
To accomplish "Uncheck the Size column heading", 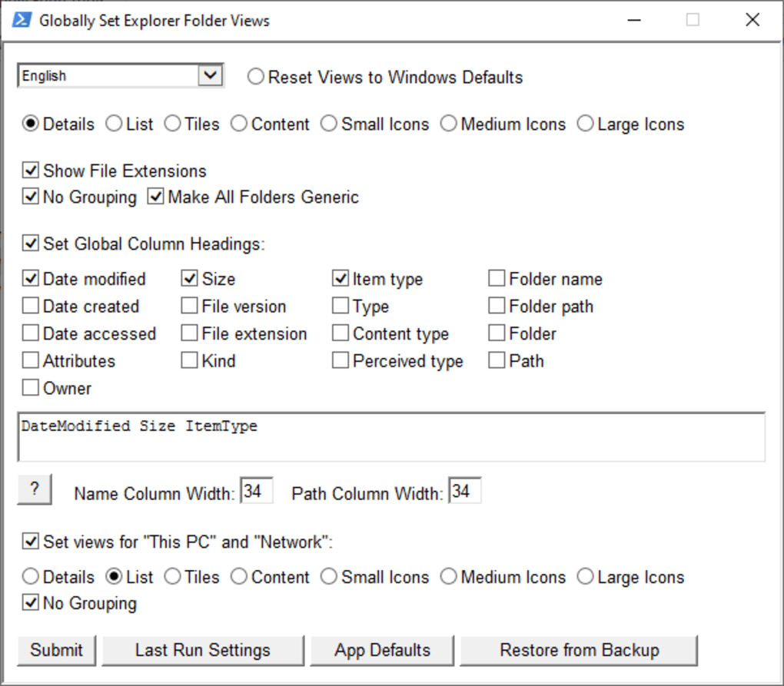I will coord(188,278).
